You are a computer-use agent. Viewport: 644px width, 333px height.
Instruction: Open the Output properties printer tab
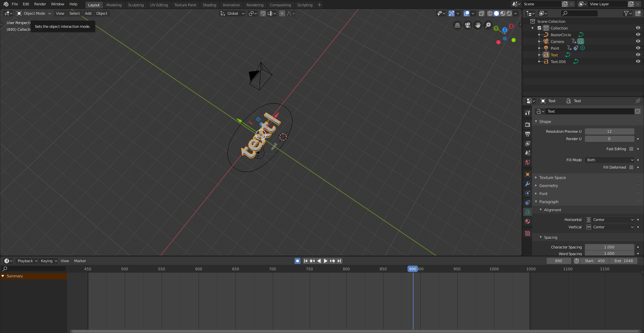528,134
